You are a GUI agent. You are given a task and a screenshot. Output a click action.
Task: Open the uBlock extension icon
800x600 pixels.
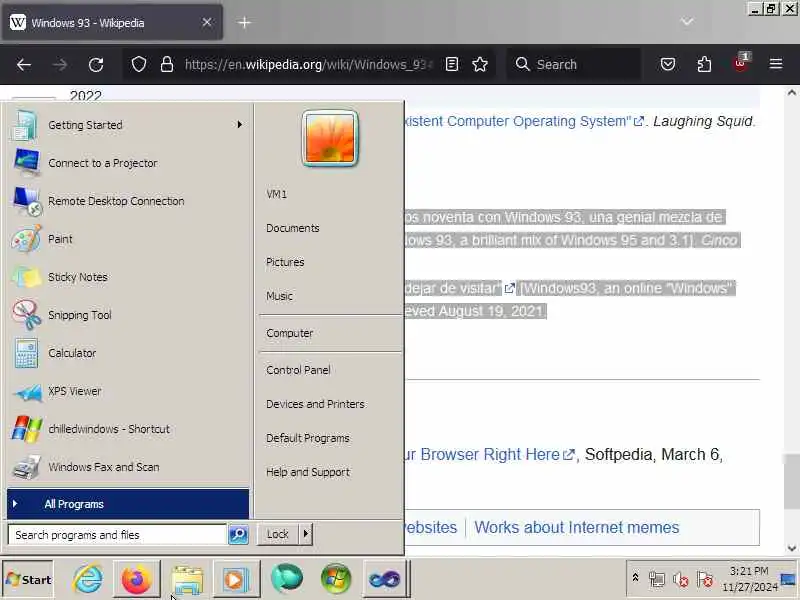coord(740,63)
